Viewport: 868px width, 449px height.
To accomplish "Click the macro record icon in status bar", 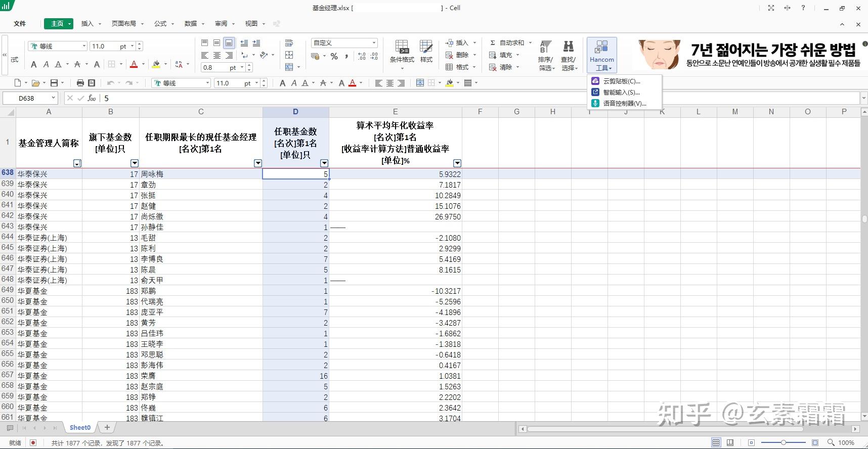I will 33,443.
